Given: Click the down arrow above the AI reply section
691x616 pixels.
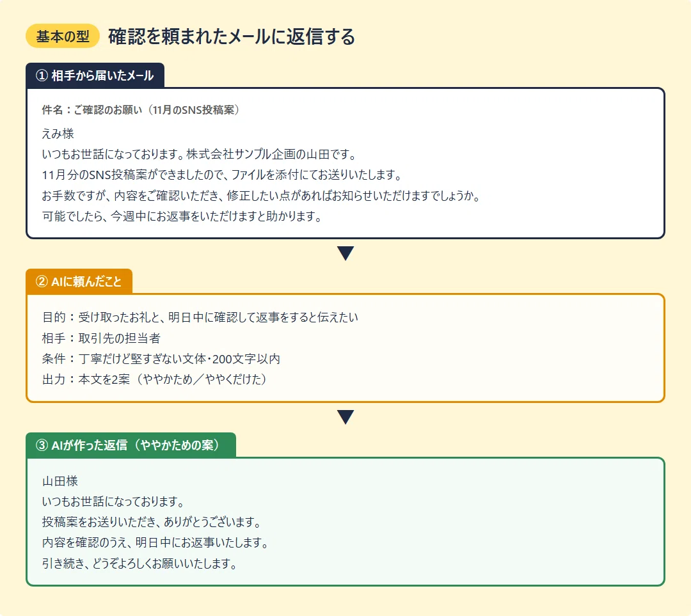Looking at the screenshot, I should (x=345, y=417).
